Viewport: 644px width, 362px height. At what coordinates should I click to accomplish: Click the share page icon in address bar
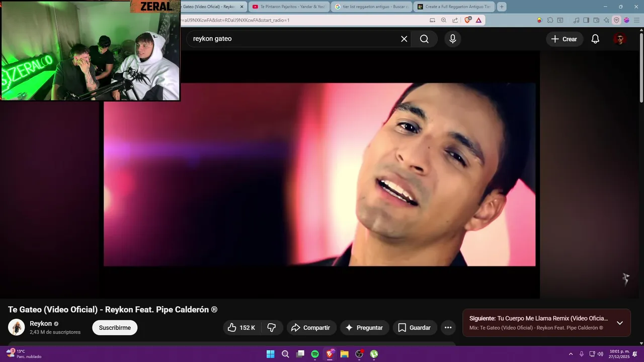tap(455, 20)
